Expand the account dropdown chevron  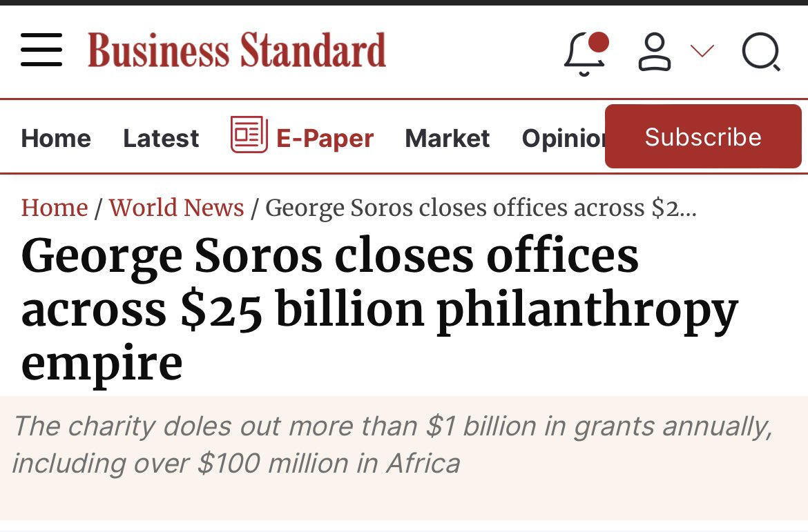tap(702, 51)
